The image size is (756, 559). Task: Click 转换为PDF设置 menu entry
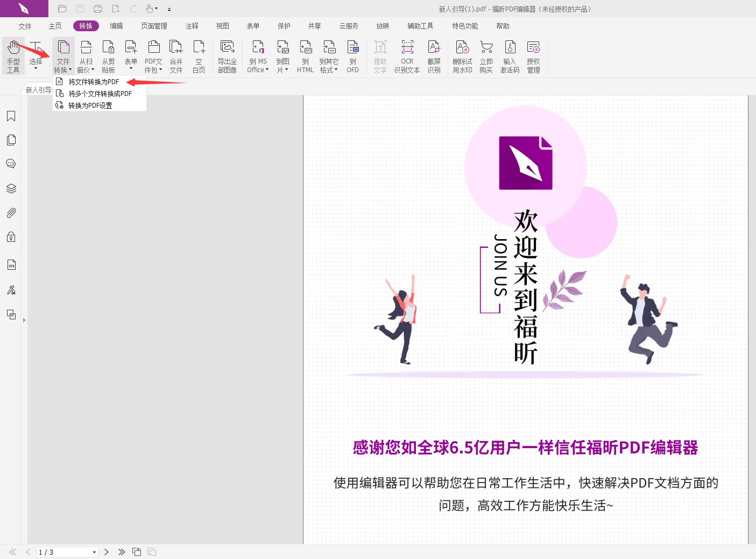[91, 105]
